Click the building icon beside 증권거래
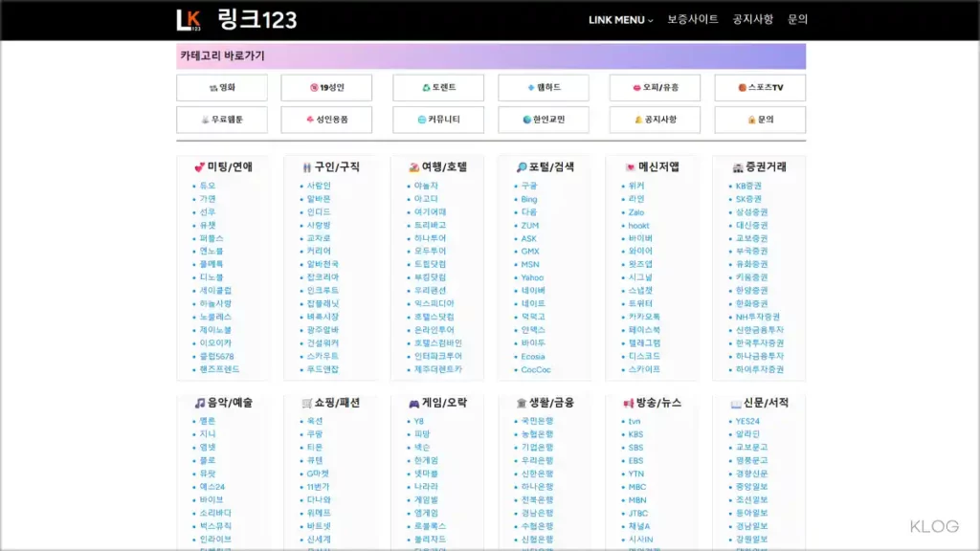The height and width of the screenshot is (551, 980). [738, 167]
